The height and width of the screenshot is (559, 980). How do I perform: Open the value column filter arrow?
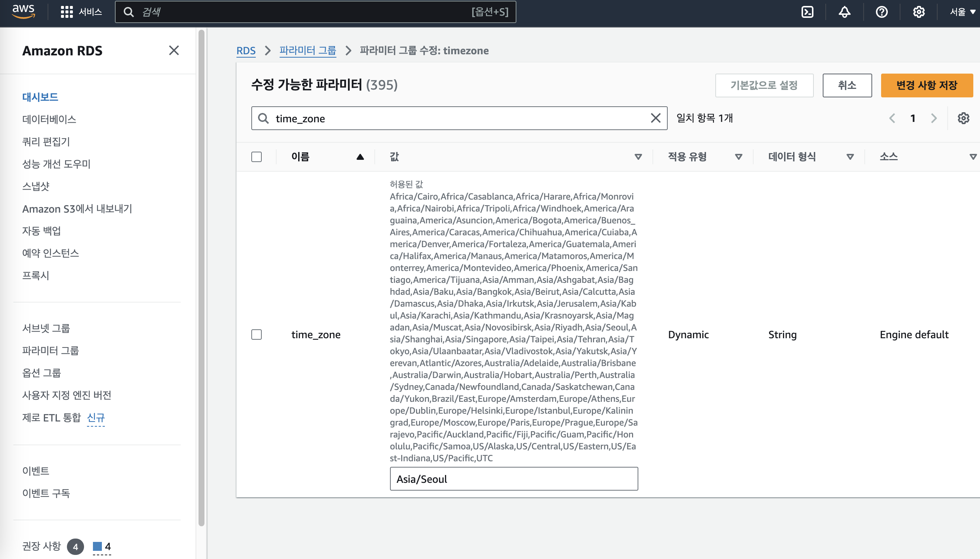[638, 156]
